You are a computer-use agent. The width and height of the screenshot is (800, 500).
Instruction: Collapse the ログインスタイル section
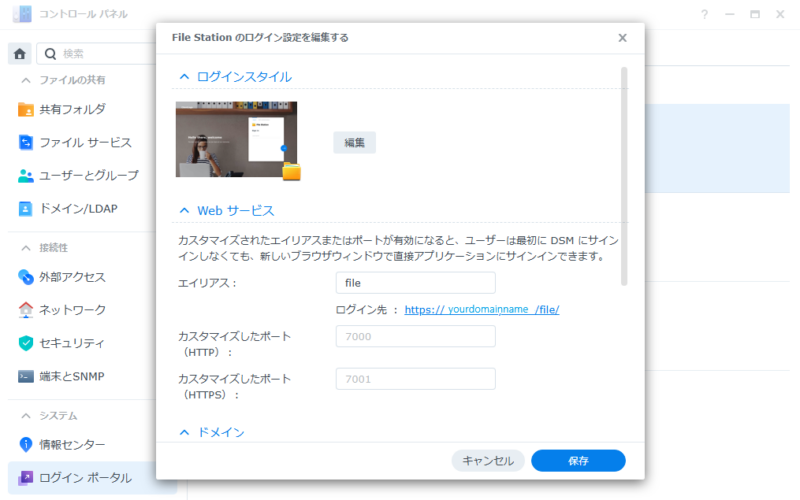pos(184,77)
